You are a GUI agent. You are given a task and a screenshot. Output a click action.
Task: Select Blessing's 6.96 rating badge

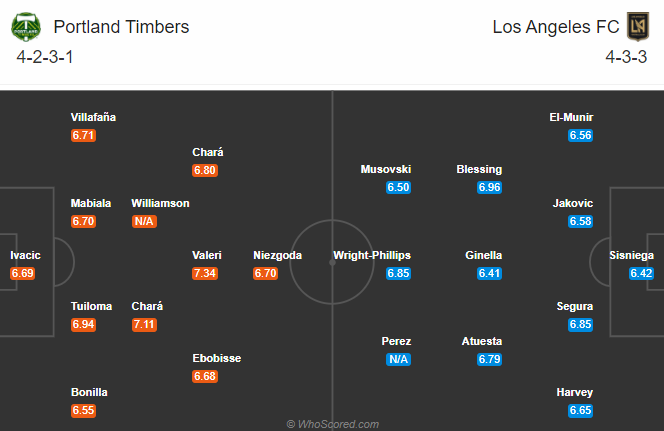490,188
